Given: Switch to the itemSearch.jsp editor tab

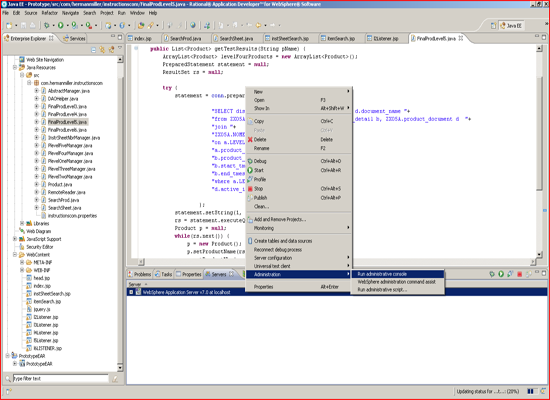Looking at the screenshot, I should pyautogui.click(x=341, y=39).
